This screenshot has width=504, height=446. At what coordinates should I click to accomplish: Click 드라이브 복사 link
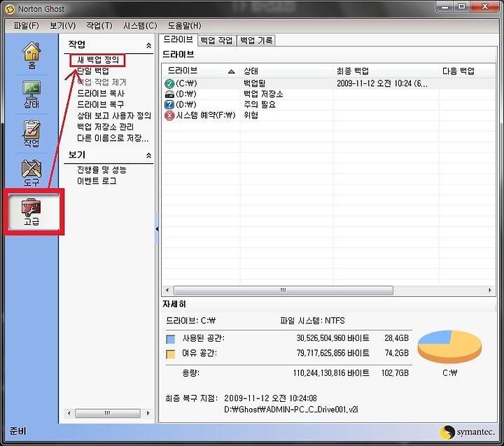(101, 94)
